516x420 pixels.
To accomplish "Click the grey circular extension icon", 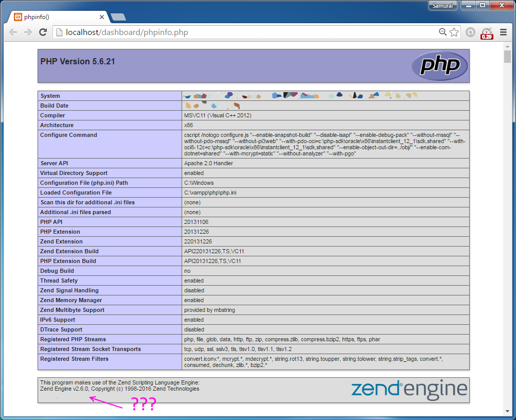I will coord(470,32).
